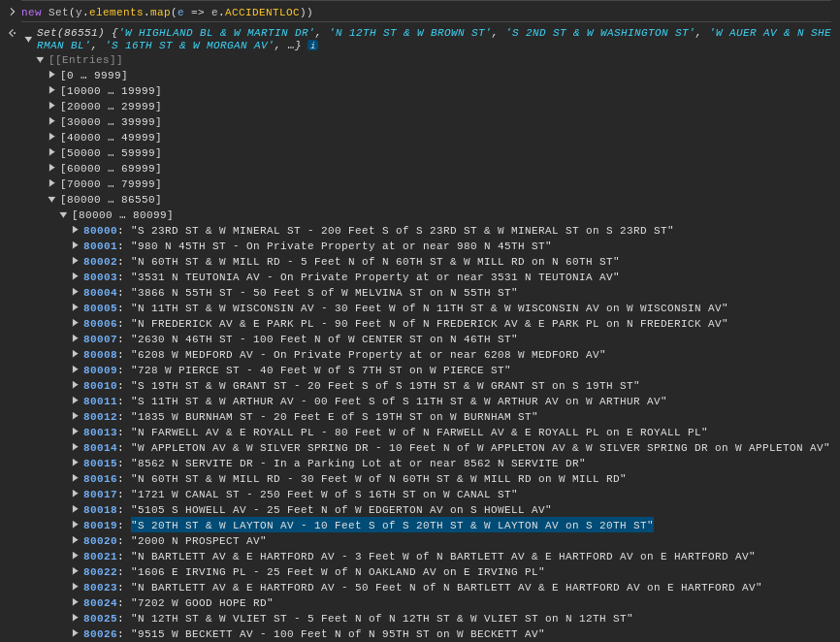Click the "1835 W BURNHAM ST" string value

[x=335, y=417]
